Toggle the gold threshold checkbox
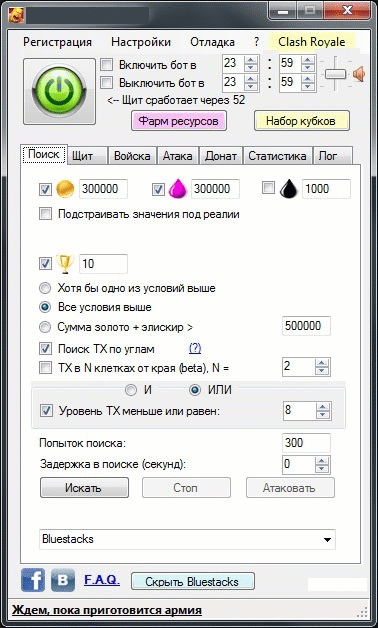This screenshot has height=628, width=378. point(45,189)
